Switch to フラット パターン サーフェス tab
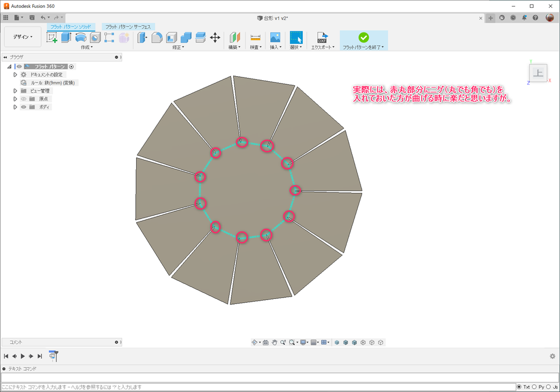This screenshot has width=560, height=392. [128, 27]
